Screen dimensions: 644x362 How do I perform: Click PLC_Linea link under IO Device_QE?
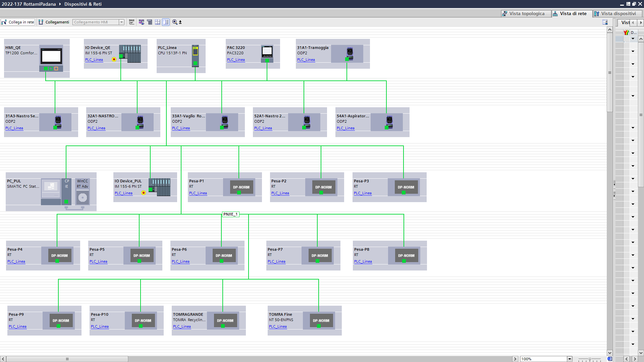(94, 60)
